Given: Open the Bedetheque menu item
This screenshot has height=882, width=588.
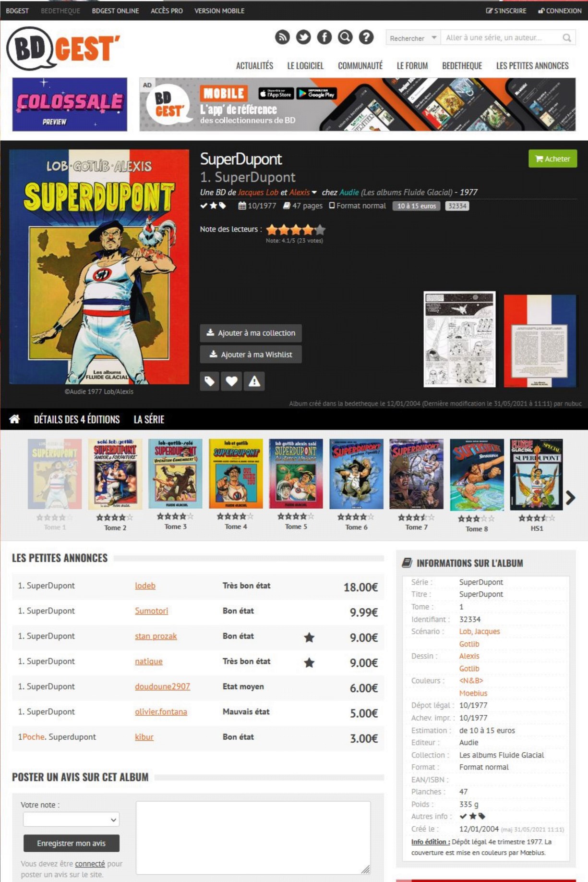Looking at the screenshot, I should click(462, 66).
